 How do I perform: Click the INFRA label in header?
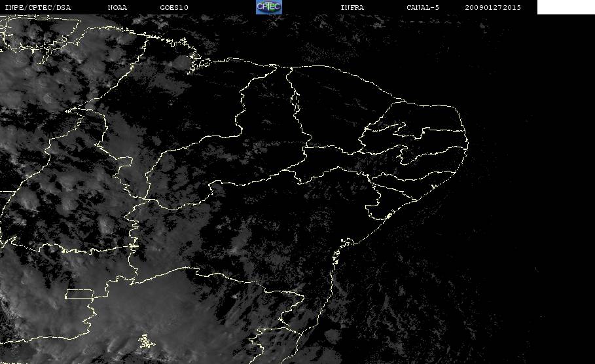[352, 7]
